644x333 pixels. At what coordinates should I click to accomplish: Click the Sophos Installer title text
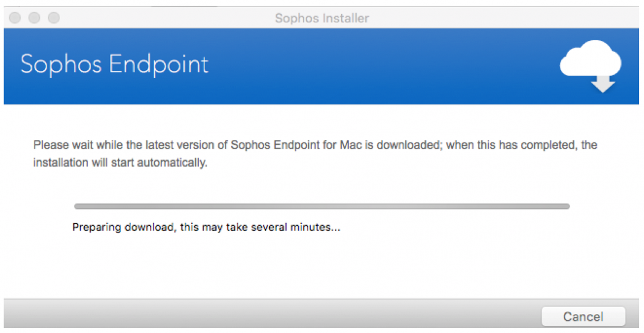pyautogui.click(x=322, y=18)
